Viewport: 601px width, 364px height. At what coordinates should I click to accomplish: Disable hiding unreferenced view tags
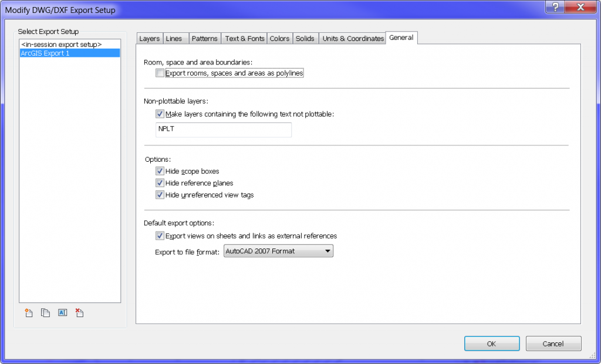coord(160,195)
